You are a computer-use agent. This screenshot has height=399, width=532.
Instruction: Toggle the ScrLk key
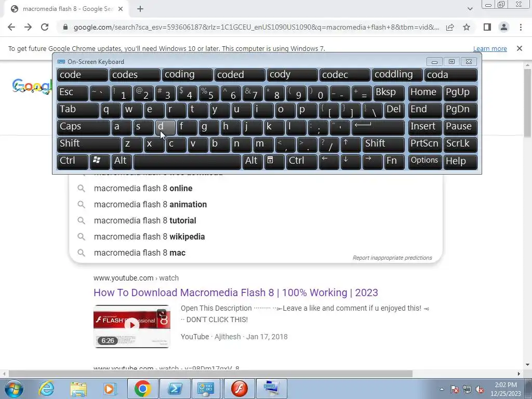460,144
